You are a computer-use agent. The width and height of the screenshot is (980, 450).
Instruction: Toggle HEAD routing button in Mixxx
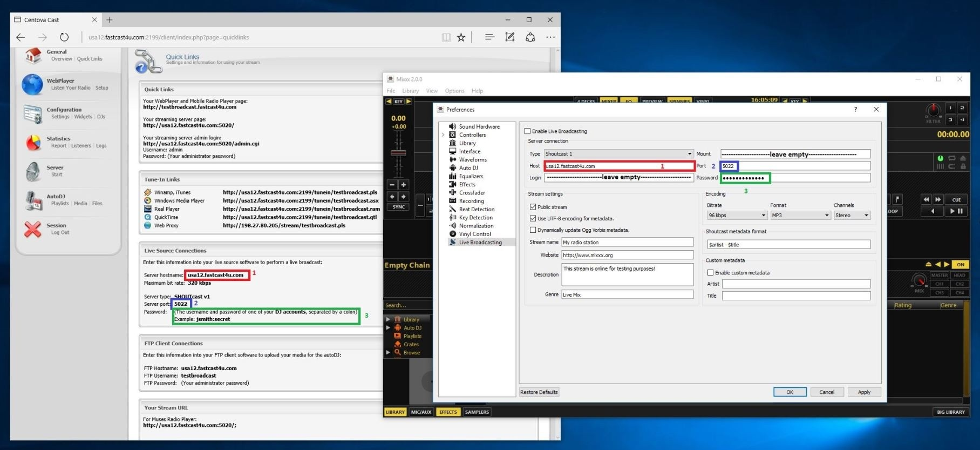click(959, 276)
